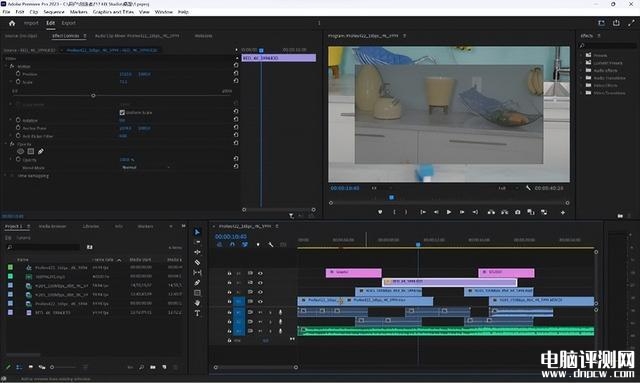Click the Extract button
Screen dimensions: 640x383
click(504, 212)
